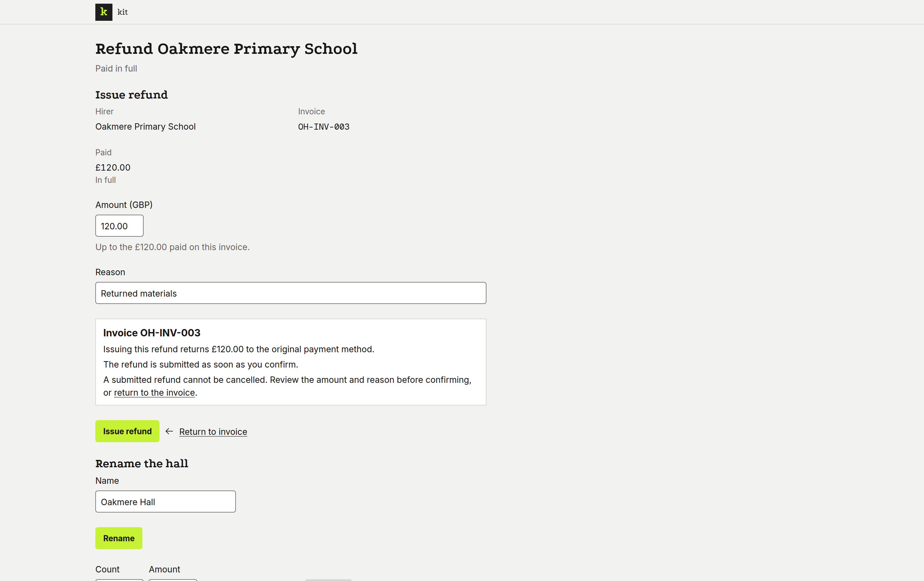Click the Refund Oakmere Primary School heading
924x581 pixels.
[x=226, y=49]
